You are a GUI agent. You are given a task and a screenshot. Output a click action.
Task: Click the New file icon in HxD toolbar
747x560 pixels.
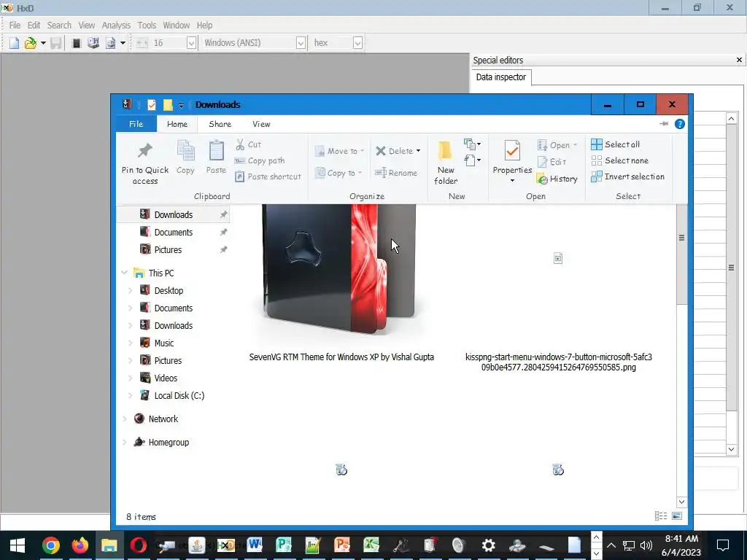point(15,43)
